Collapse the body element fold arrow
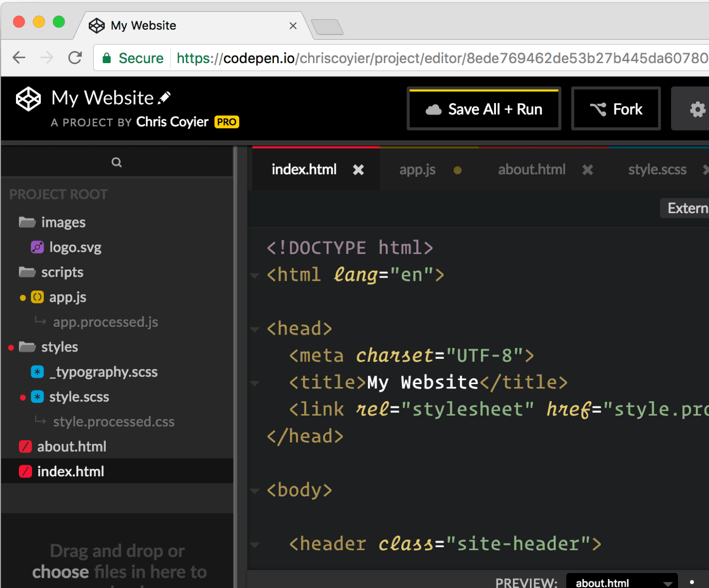 pyautogui.click(x=255, y=491)
